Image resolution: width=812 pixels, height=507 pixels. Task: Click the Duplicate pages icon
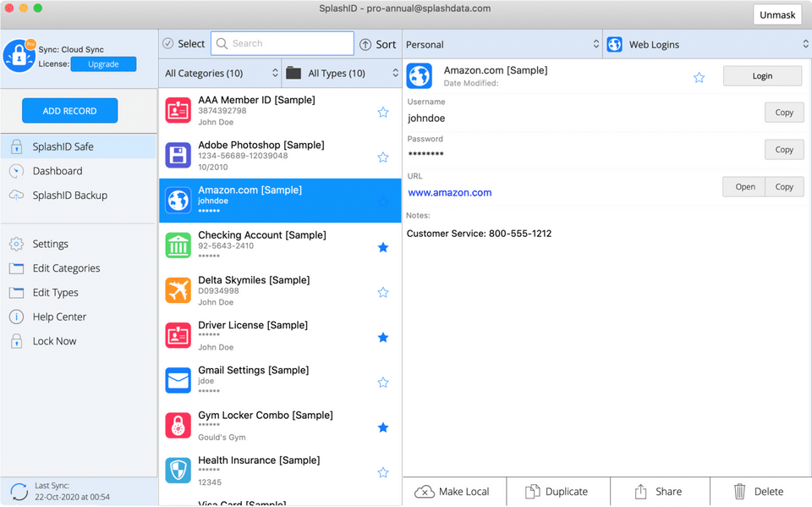(x=532, y=492)
